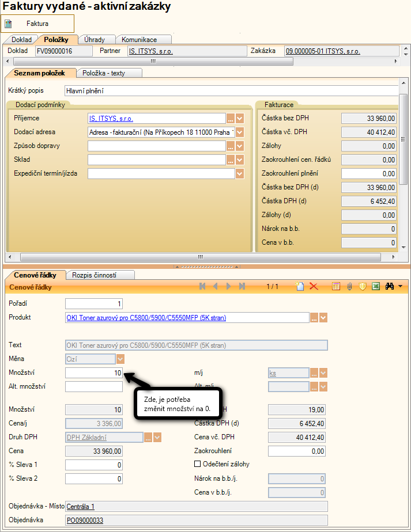411x532 pixels.
Task: Click the Faktura document icon
Action: click(x=9, y=24)
